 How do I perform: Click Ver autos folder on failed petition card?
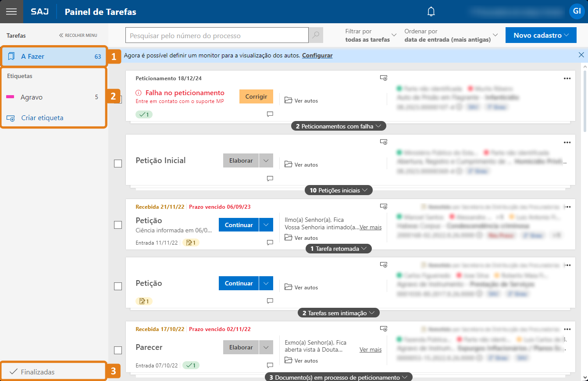pos(301,100)
